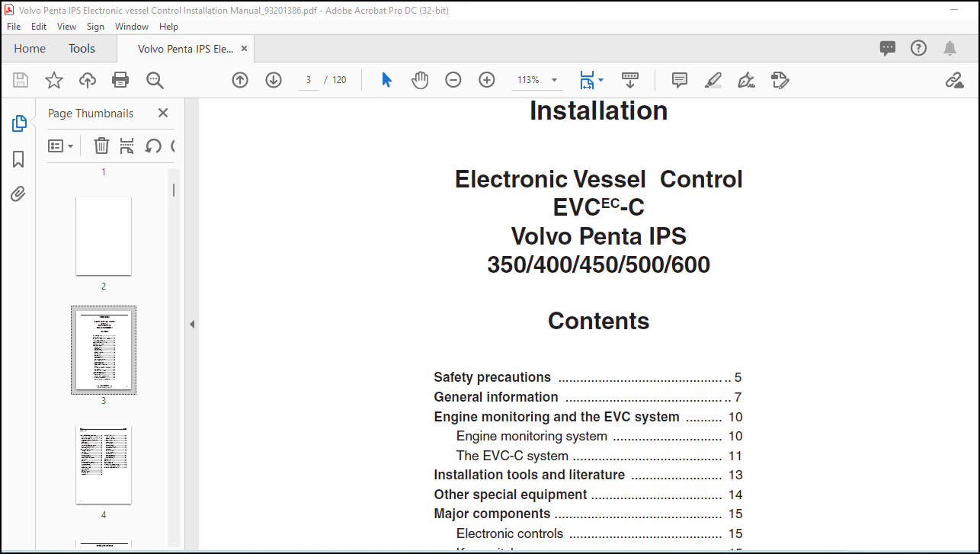View notifications via the bell icon
Viewport: 980px width, 554px height.
950,48
